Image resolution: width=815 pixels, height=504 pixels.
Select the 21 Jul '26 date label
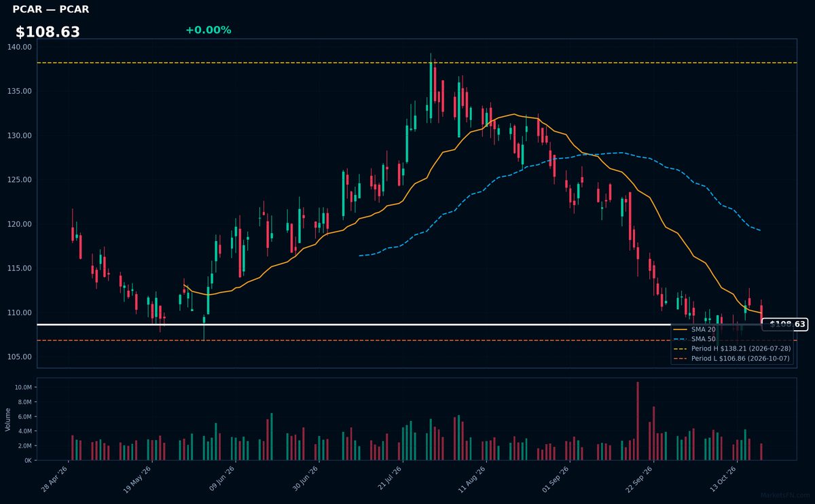389,479
